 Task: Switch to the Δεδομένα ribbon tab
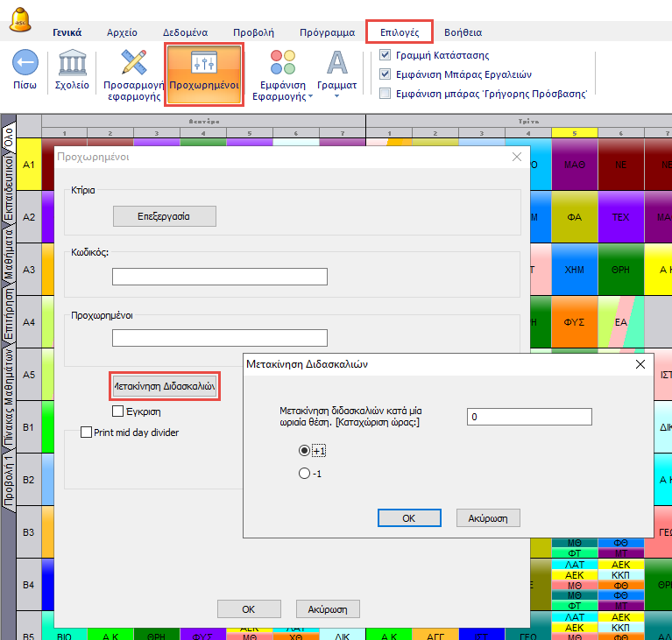(x=185, y=32)
